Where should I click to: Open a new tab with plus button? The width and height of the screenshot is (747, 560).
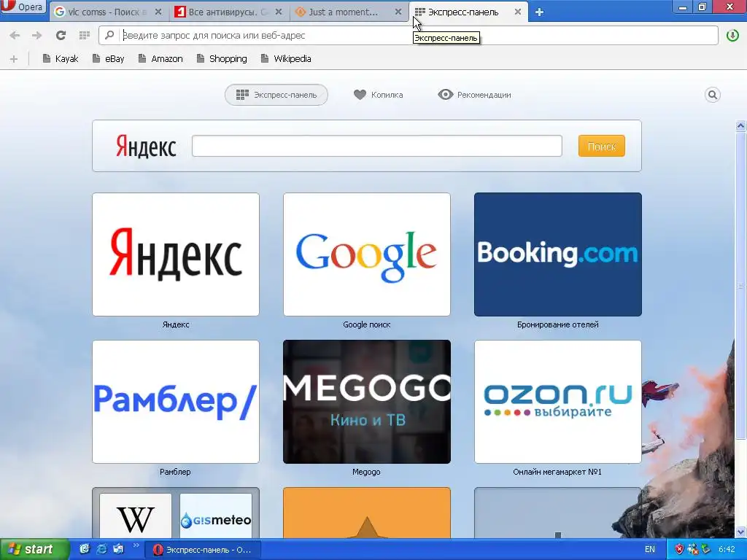pyautogui.click(x=539, y=12)
